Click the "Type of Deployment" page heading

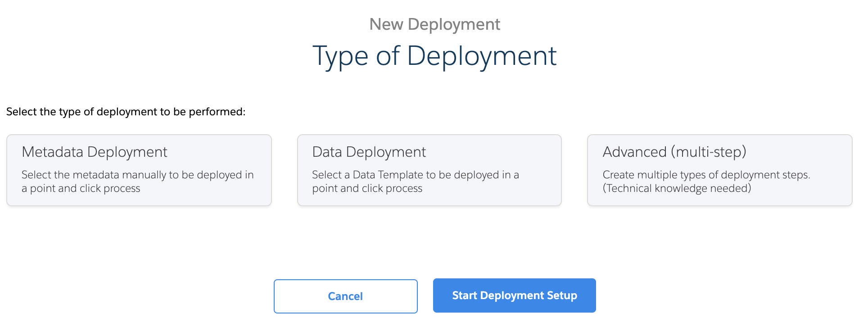click(x=434, y=56)
